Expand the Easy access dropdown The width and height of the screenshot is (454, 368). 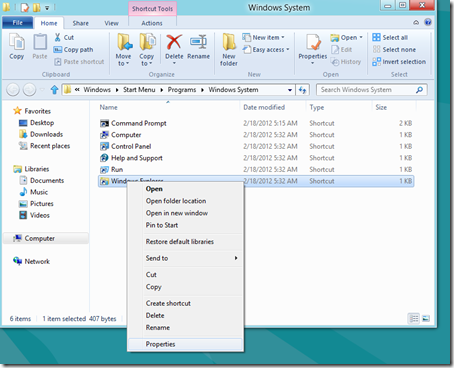coord(288,50)
